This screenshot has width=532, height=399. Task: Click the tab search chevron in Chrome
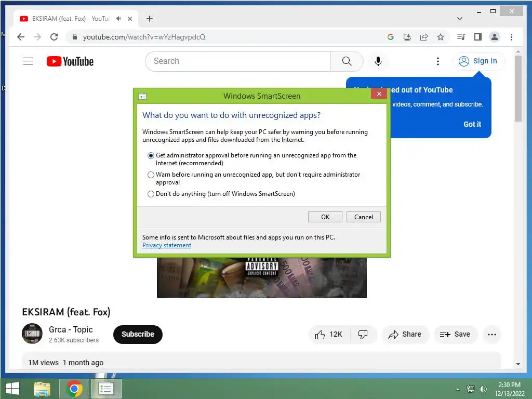coord(459,19)
